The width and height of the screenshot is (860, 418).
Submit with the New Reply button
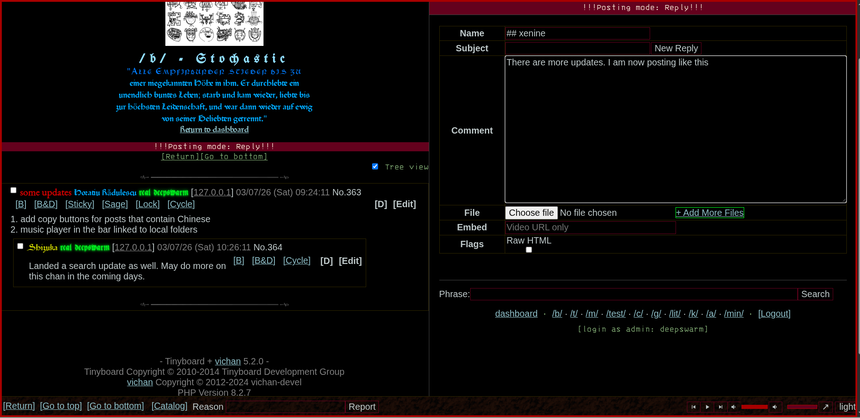coord(676,48)
